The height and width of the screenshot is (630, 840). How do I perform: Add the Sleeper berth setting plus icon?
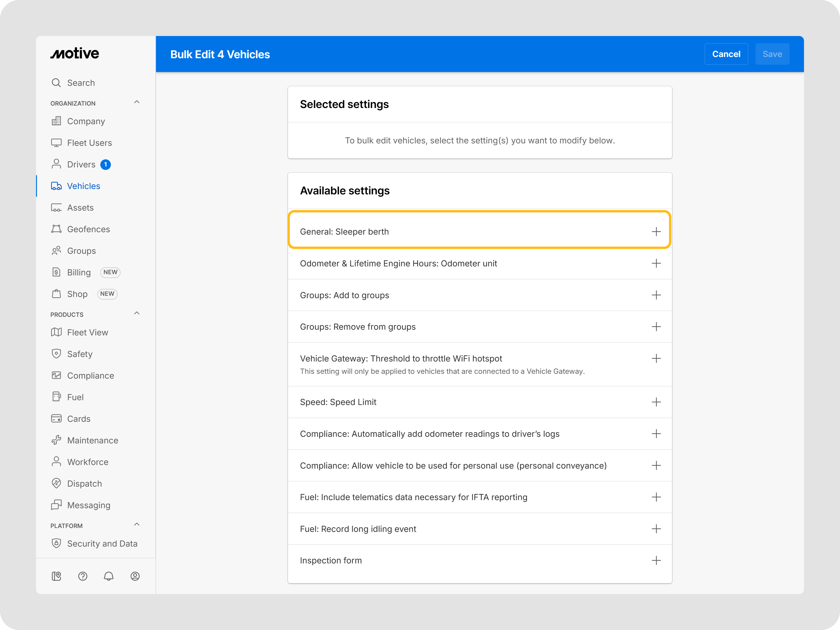click(656, 232)
